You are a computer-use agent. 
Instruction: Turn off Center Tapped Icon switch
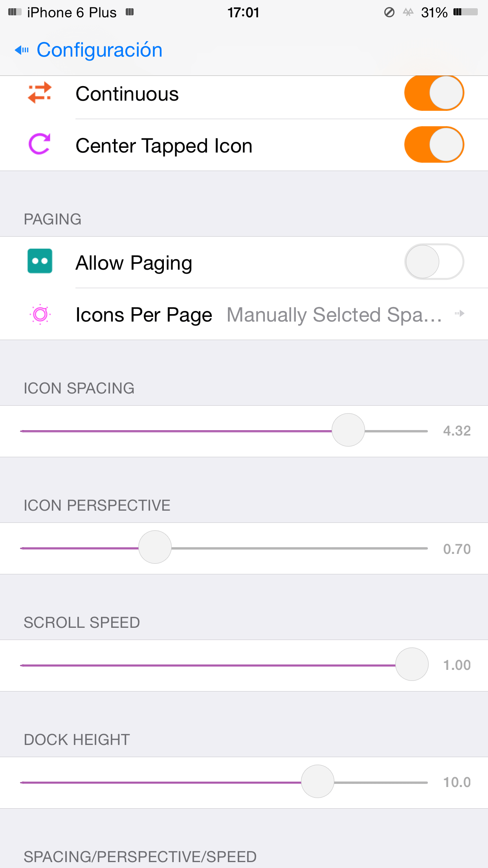click(x=434, y=145)
